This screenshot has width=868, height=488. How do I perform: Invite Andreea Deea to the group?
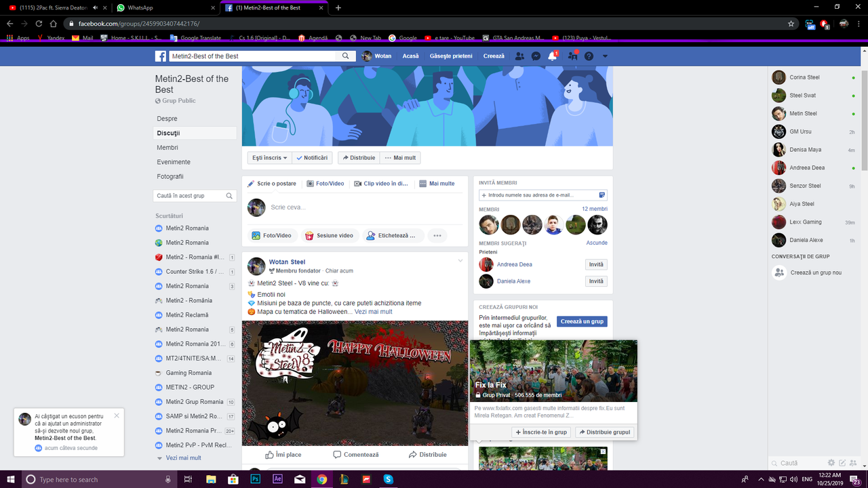click(595, 264)
